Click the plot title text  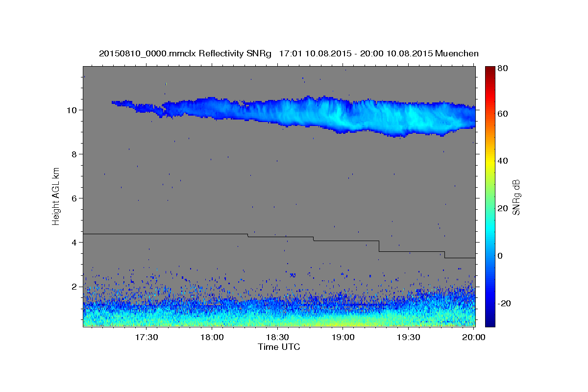pyautogui.click(x=289, y=53)
